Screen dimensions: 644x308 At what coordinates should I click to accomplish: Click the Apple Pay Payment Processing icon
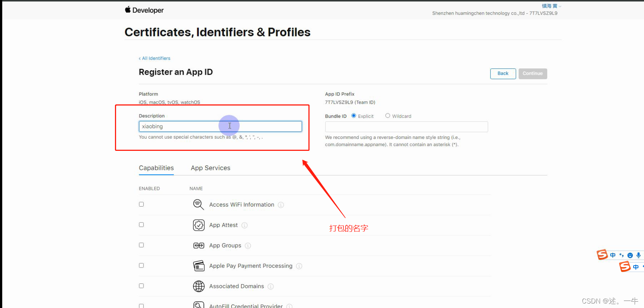tap(199, 266)
